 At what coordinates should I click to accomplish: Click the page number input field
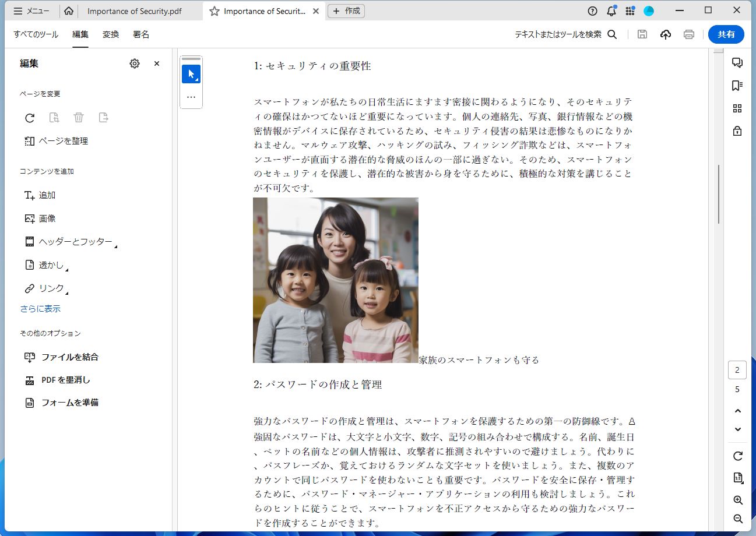click(737, 369)
